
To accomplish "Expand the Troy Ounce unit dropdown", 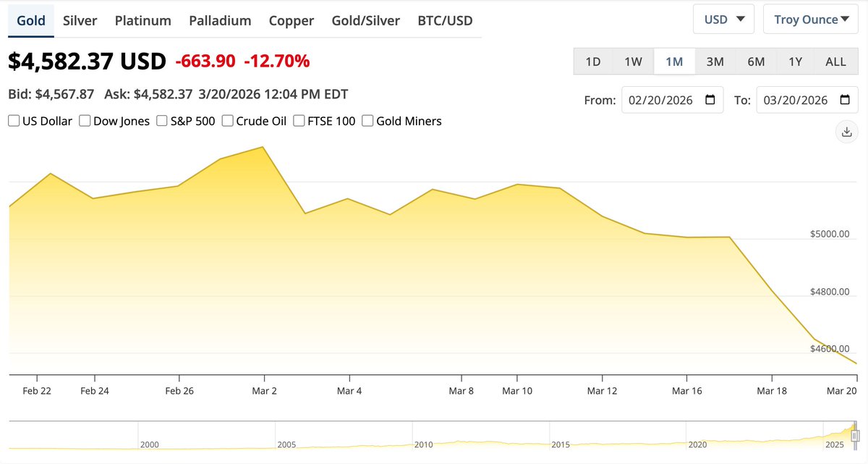I will (811, 20).
